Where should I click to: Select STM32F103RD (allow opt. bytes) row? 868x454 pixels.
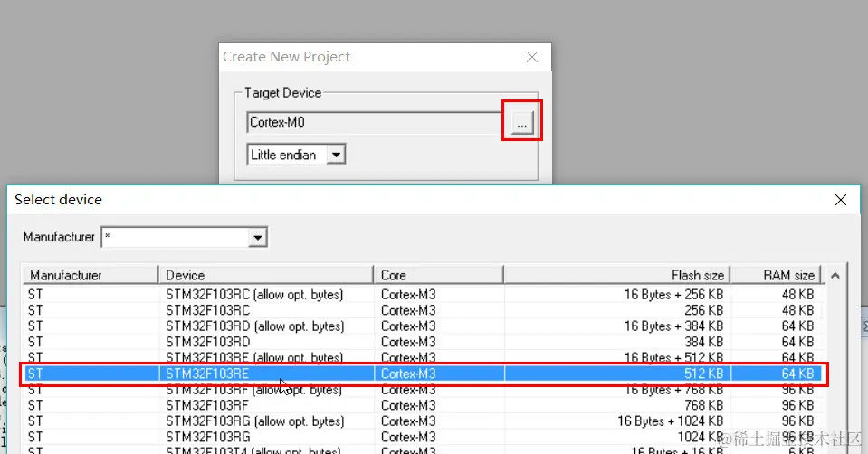click(x=424, y=326)
